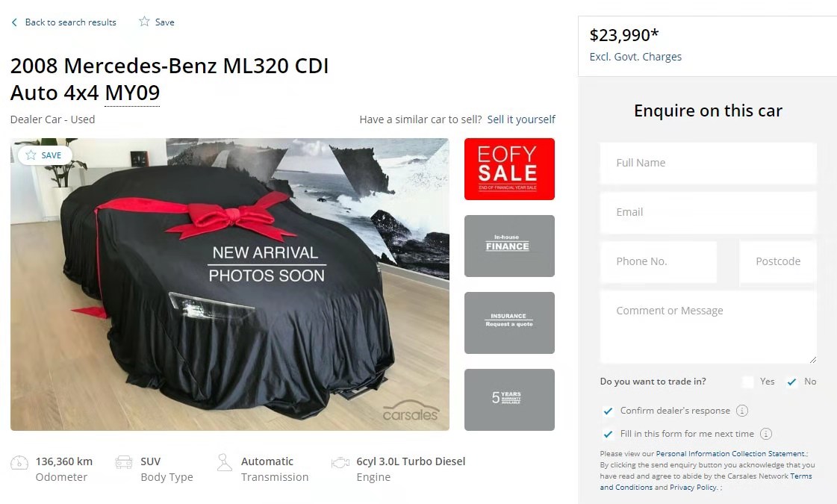Screen dimensions: 837x504
Task: Toggle Confirm dealer's response checkbox
Action: tap(608, 411)
